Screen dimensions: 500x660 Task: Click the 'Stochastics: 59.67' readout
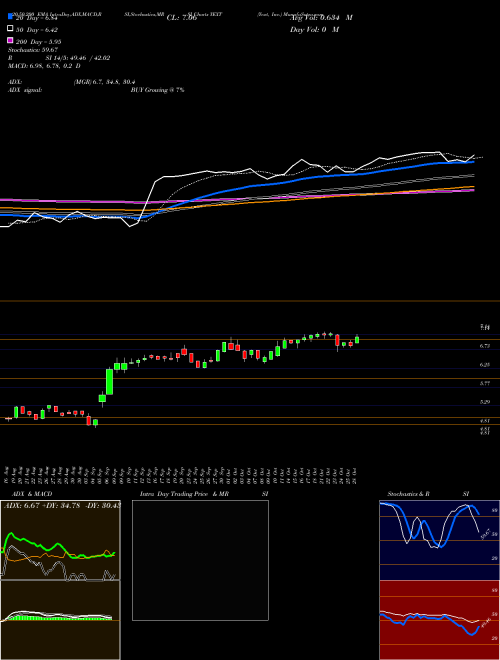click(32, 50)
